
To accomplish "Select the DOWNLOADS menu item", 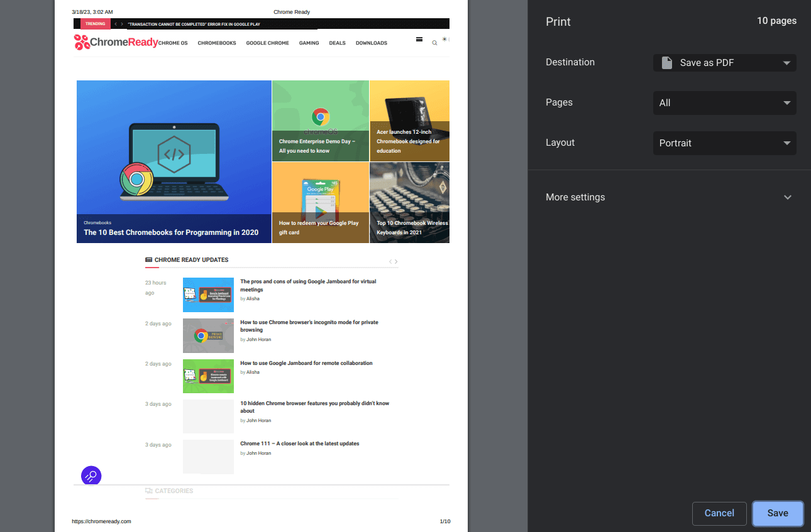I will [x=372, y=43].
